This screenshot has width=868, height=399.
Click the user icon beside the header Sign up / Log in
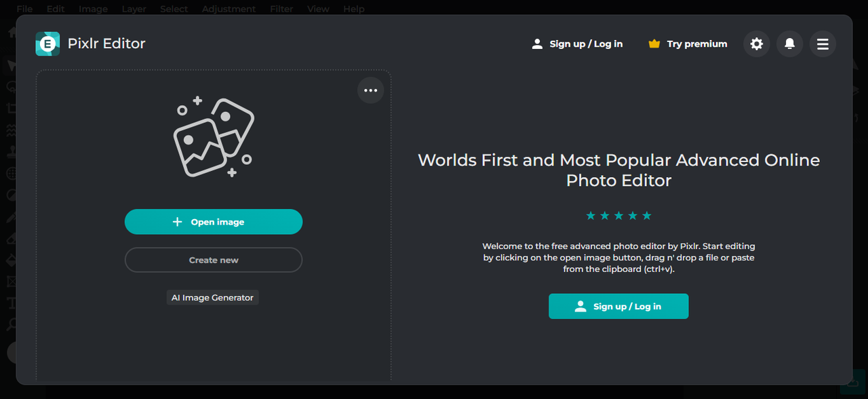pyautogui.click(x=537, y=44)
